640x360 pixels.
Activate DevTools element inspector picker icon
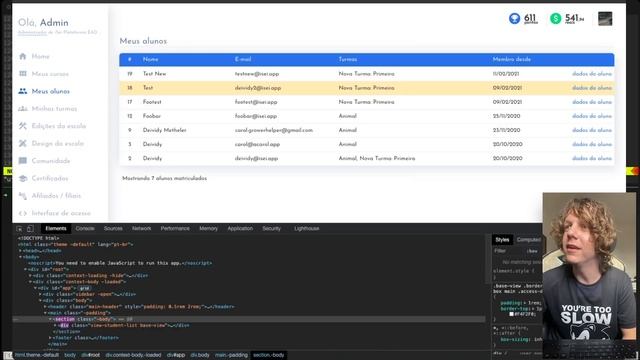point(19,229)
